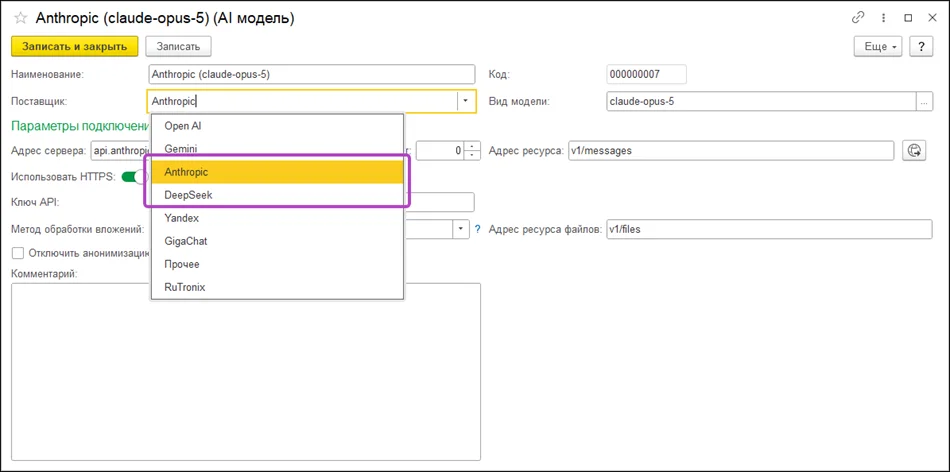Choose DeepSeek in the supplier list

tap(277, 195)
